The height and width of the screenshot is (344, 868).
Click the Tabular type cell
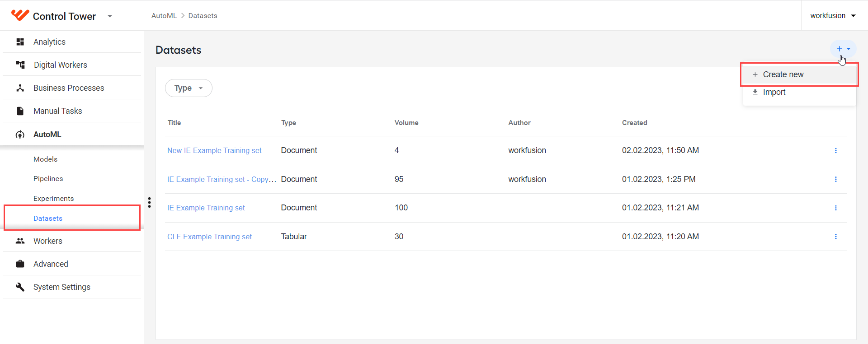coord(294,237)
